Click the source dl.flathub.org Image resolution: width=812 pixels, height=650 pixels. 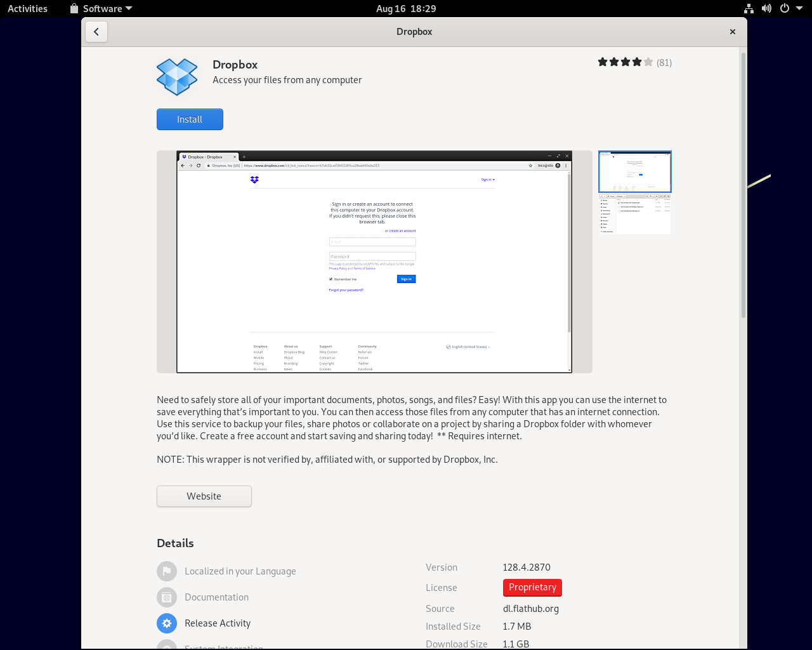click(x=531, y=609)
